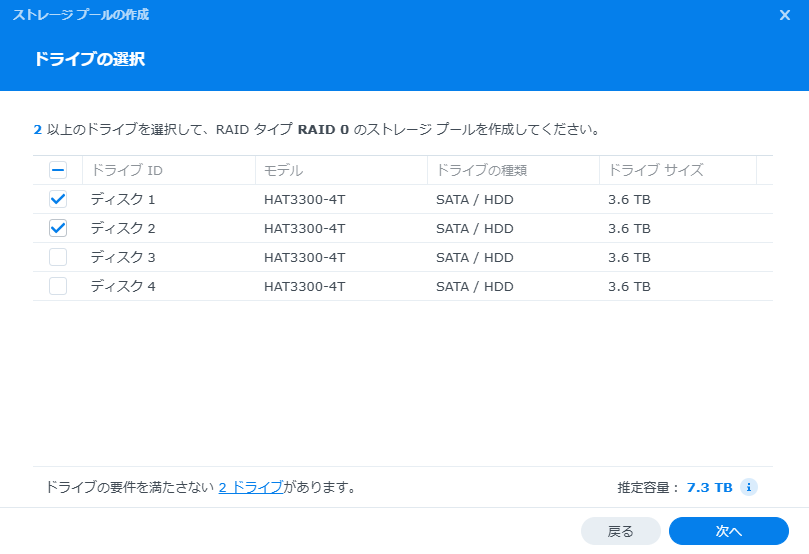Toggle the select-all drives header checkbox

click(x=58, y=170)
